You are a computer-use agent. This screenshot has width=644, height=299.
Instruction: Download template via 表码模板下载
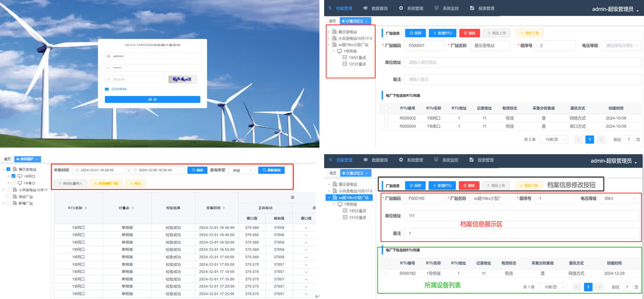[106, 183]
